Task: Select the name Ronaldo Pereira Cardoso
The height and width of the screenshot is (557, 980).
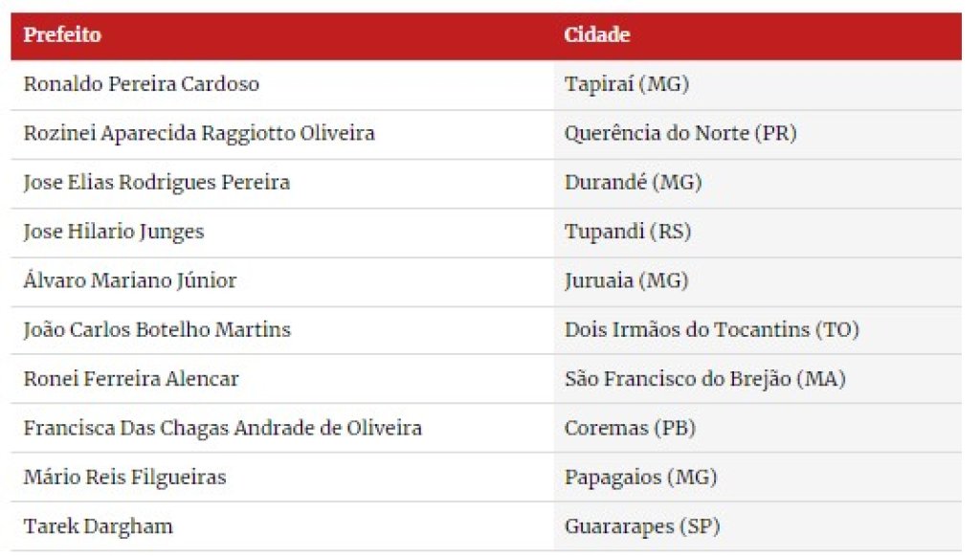Action: (x=142, y=84)
